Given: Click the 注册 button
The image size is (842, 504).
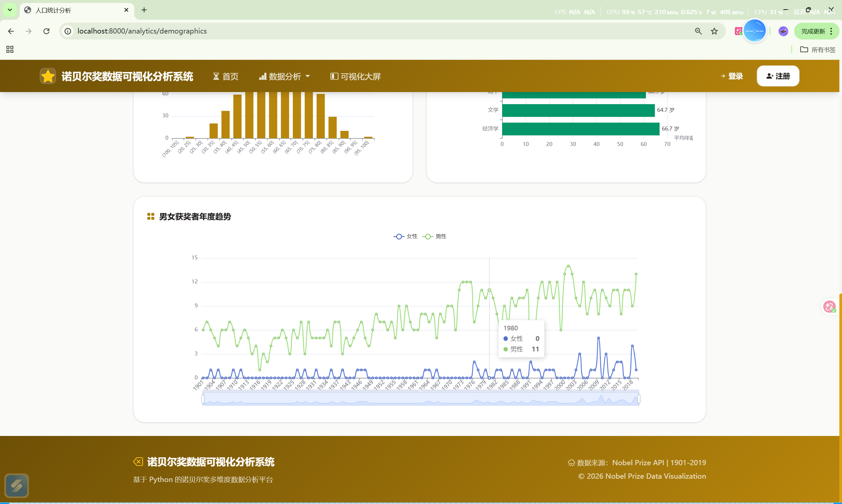Looking at the screenshot, I should point(778,76).
